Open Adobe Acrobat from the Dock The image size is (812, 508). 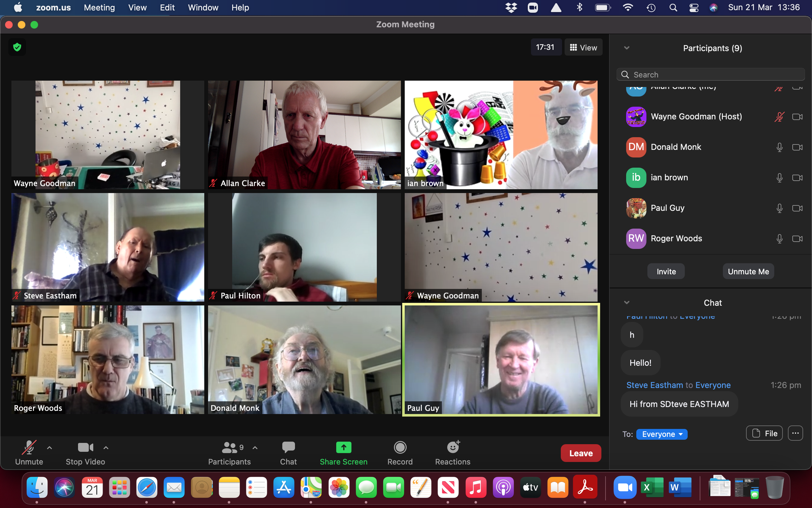(x=585, y=487)
